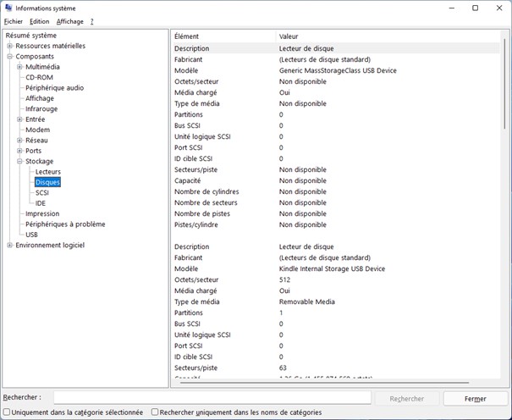Screen dimensions: 512x420
Task: Open the Fichier menu
Action: pyautogui.click(x=13, y=21)
